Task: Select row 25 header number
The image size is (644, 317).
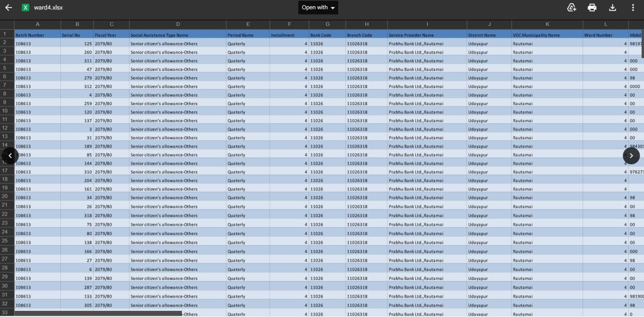Action: click(5, 241)
